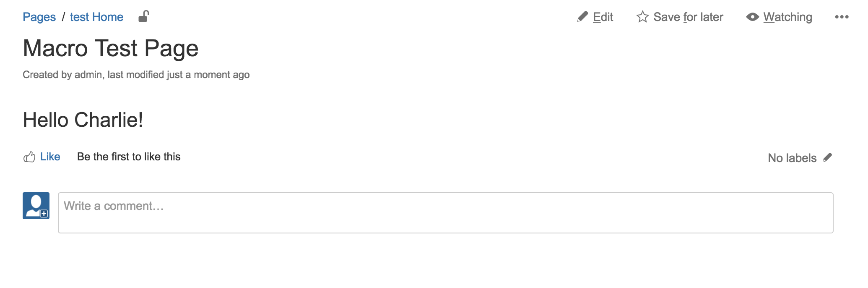
Task: Open the admin author profile link
Action: (88, 75)
